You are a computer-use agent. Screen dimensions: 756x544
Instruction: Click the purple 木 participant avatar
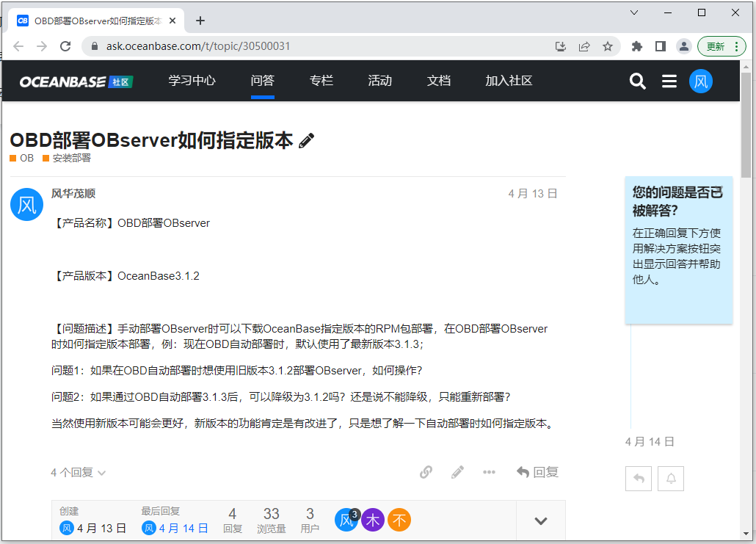[373, 520]
